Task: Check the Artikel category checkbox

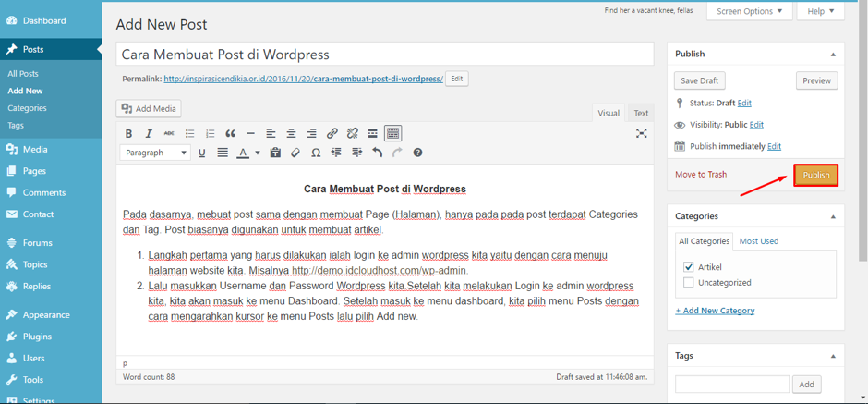Action: tap(689, 266)
